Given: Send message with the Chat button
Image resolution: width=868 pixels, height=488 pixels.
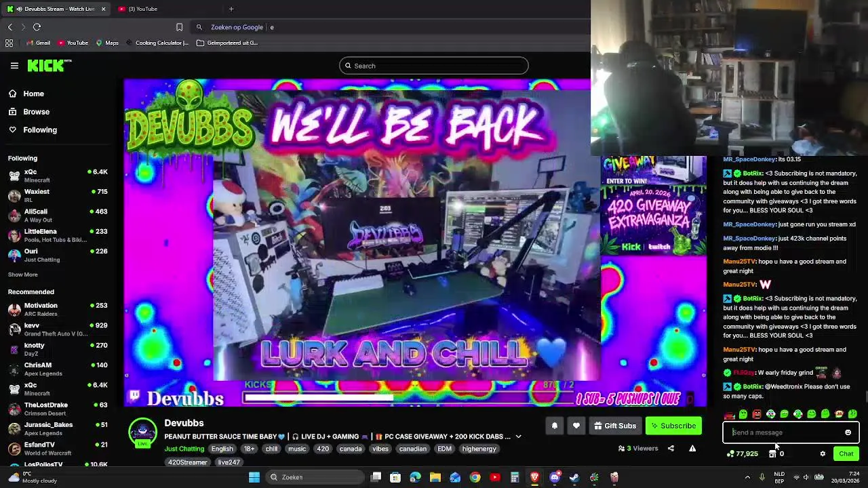Looking at the screenshot, I should pos(846,454).
